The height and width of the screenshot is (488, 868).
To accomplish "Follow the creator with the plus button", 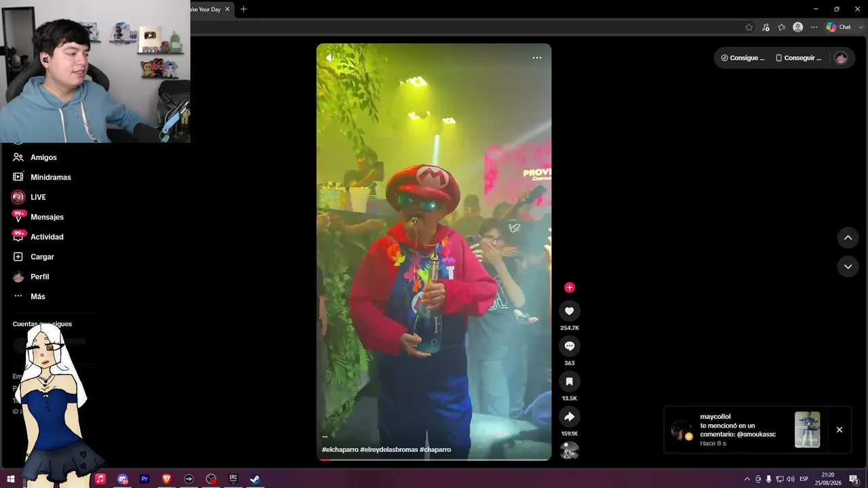I will click(570, 287).
